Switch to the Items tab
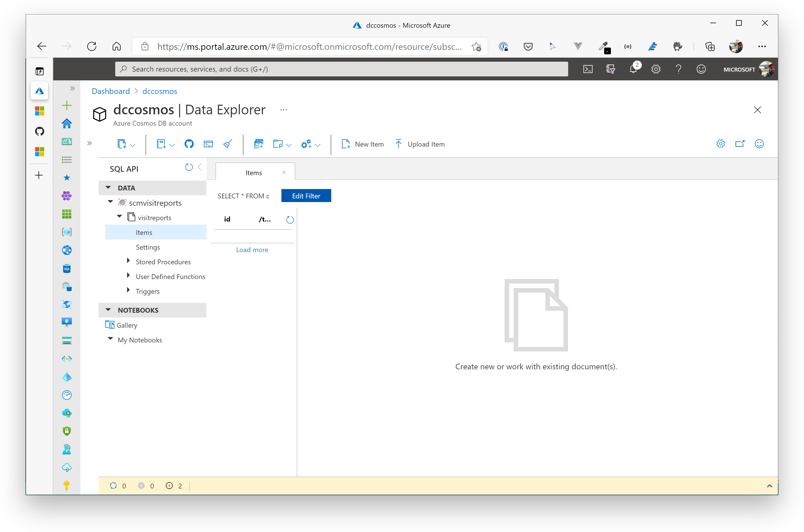804x532 pixels. click(254, 172)
